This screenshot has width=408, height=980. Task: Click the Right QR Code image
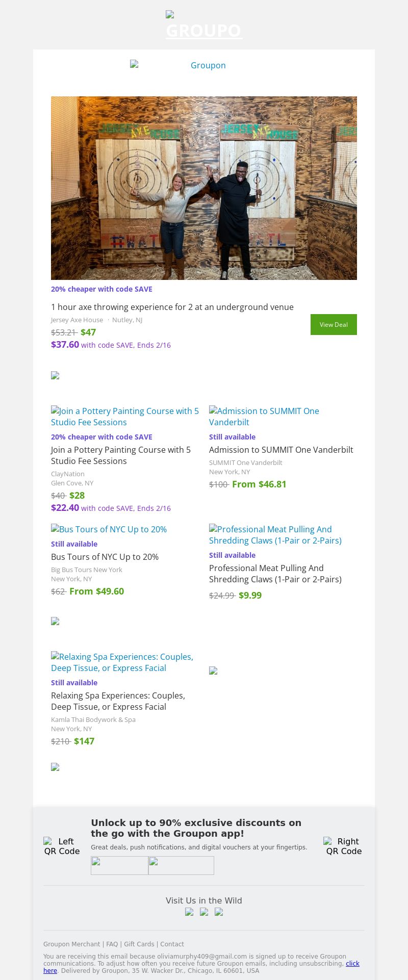click(x=344, y=846)
